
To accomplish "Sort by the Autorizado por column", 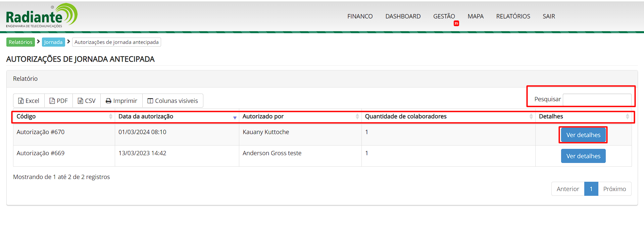I will tap(357, 116).
